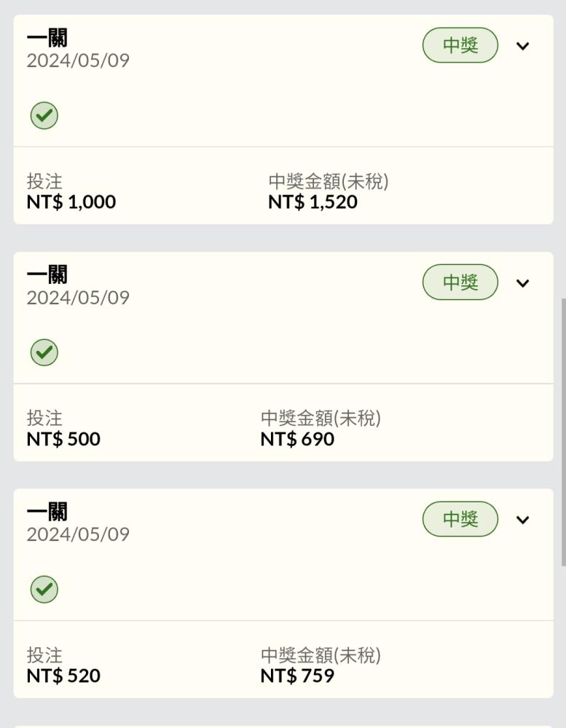
Task: Click the NT$ 520 stake amount
Action: (63, 676)
